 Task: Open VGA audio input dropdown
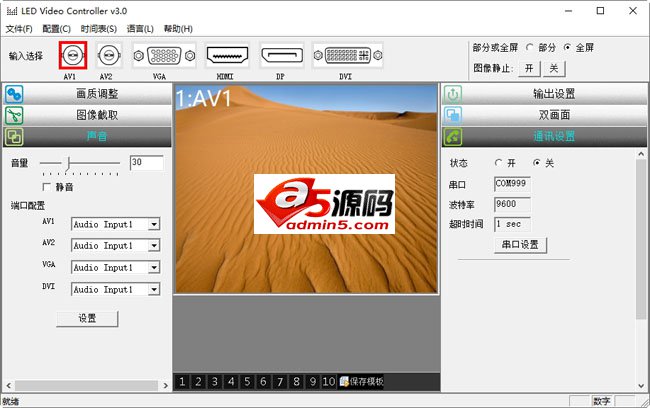pyautogui.click(x=154, y=267)
